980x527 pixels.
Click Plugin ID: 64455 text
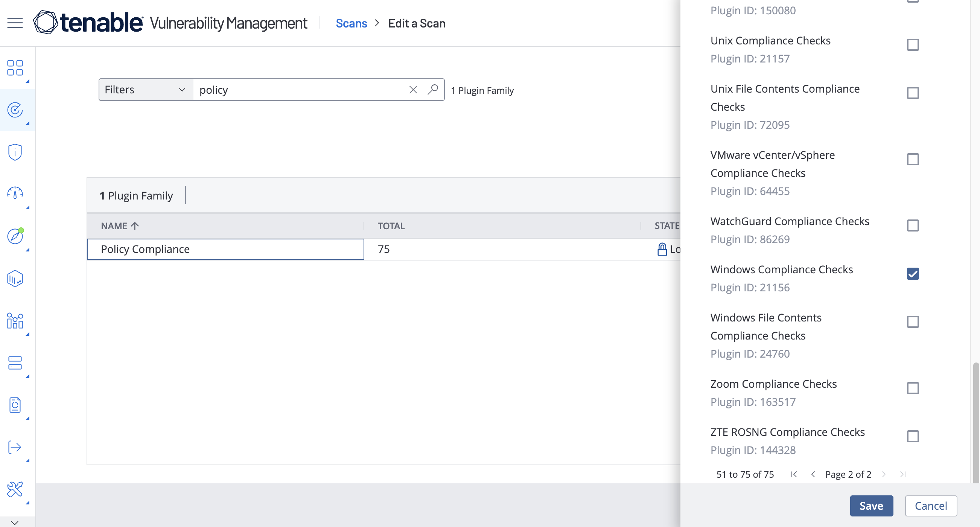tap(750, 191)
